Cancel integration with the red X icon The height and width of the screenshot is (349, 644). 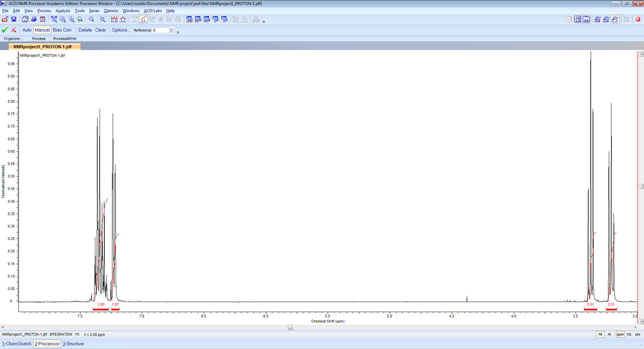coord(14,30)
